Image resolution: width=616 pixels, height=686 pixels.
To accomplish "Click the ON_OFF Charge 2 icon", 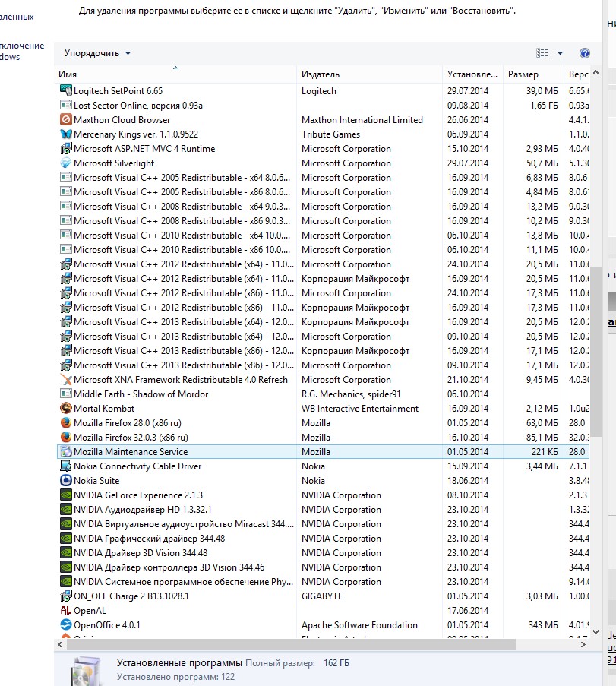I will click(x=65, y=596).
